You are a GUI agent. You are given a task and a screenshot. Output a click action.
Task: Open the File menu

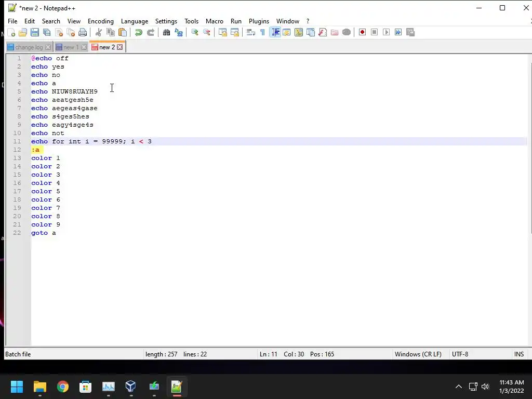pyautogui.click(x=12, y=21)
